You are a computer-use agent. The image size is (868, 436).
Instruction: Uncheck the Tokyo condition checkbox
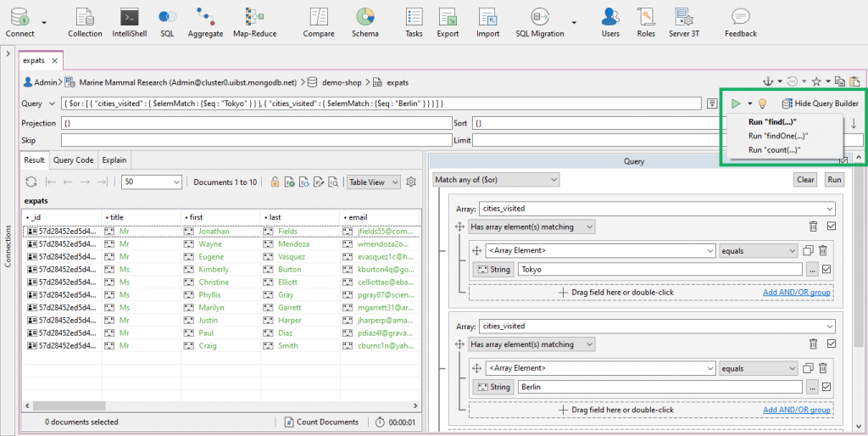coord(826,270)
